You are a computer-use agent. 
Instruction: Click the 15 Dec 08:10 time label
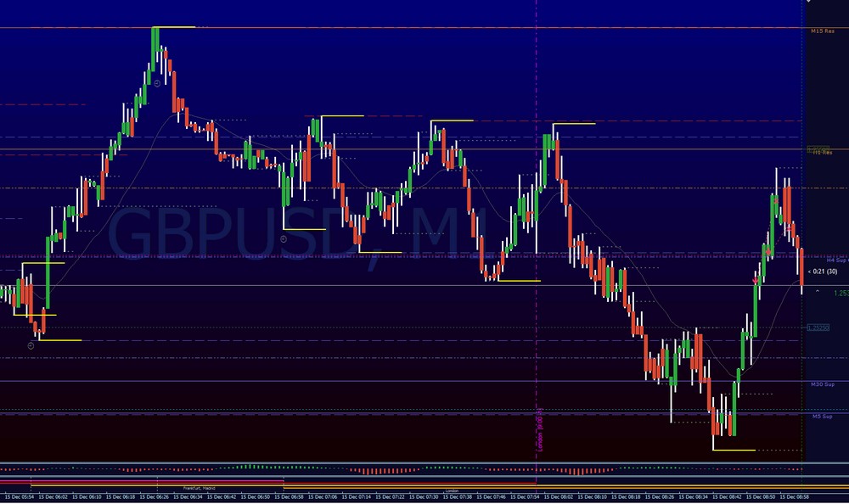click(592, 497)
